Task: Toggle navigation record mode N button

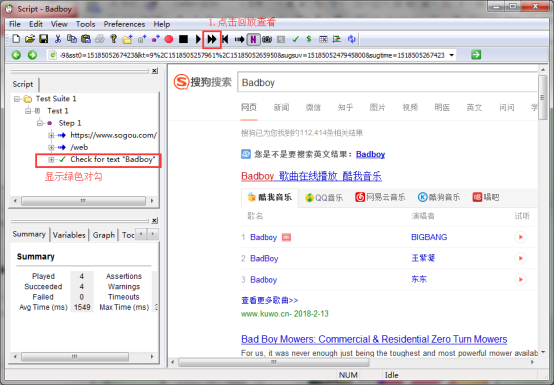Action: point(253,39)
